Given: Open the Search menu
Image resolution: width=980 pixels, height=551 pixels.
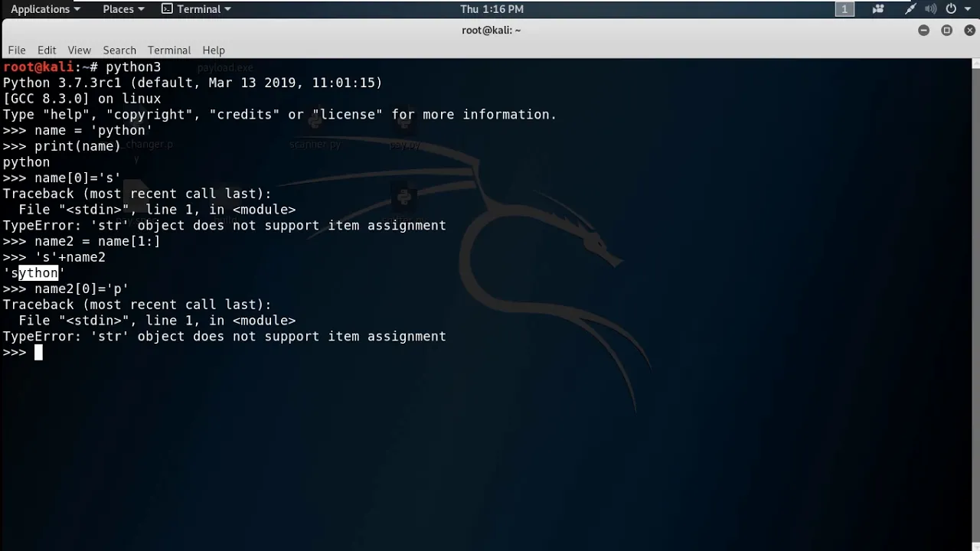Looking at the screenshot, I should [119, 50].
